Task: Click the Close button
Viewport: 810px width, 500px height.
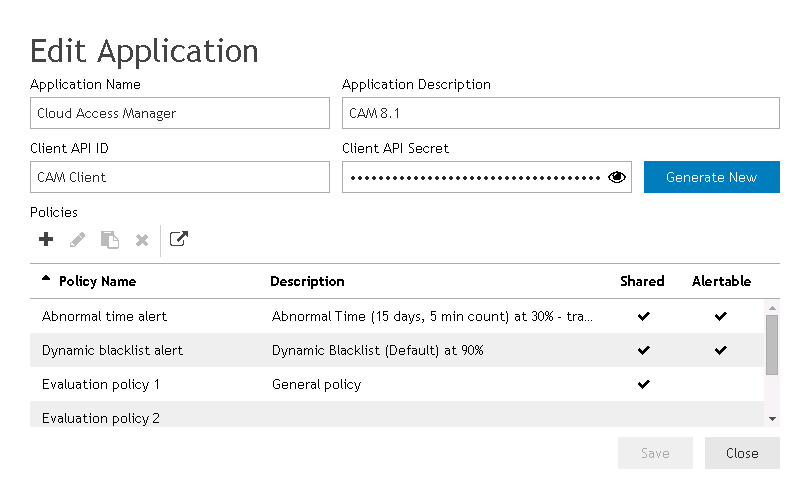Action: pos(741,453)
